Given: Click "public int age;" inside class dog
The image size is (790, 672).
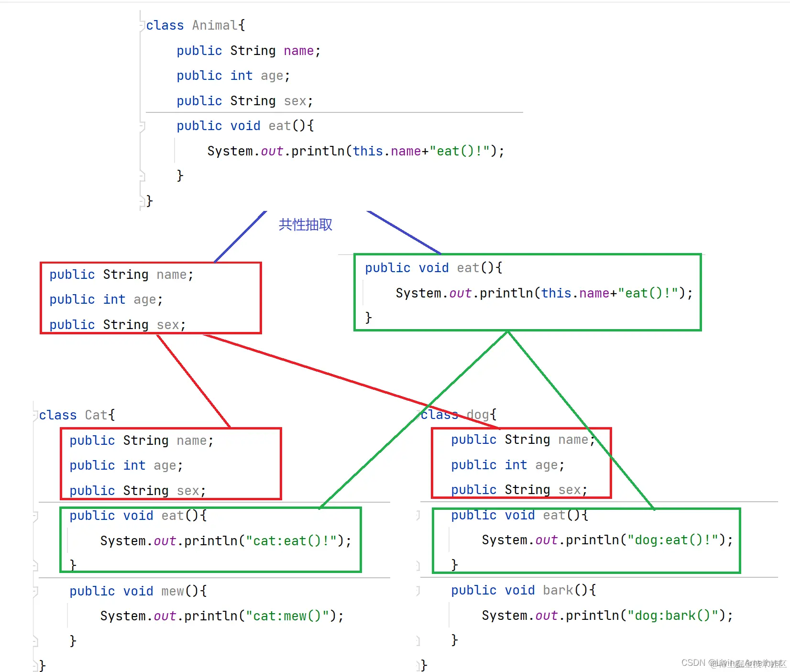Looking at the screenshot, I should [x=508, y=465].
